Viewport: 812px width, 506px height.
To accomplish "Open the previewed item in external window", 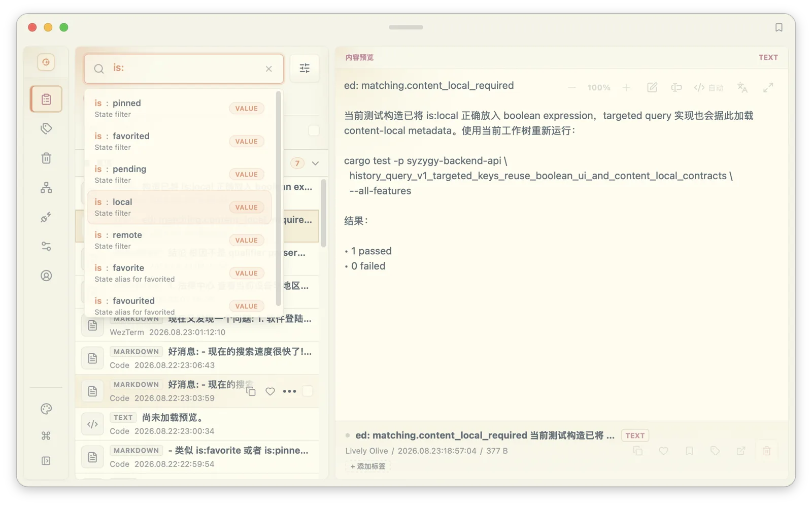I will [x=741, y=451].
